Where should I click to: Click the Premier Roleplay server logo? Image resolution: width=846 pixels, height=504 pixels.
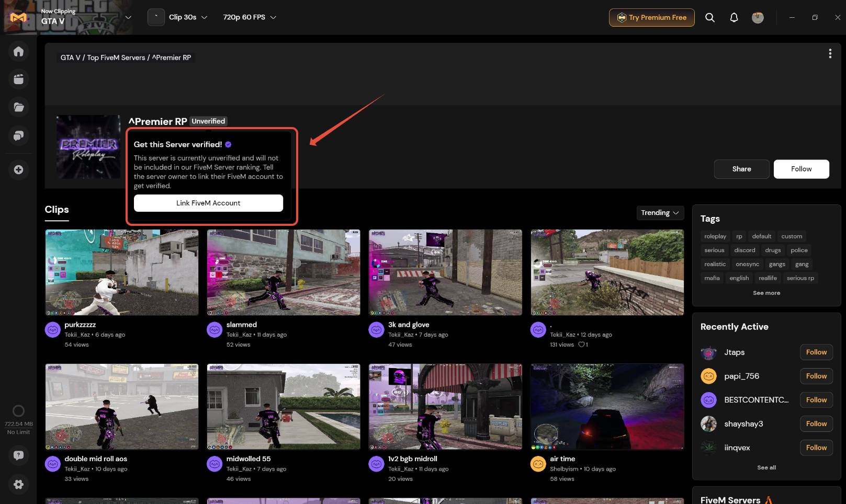[88, 147]
